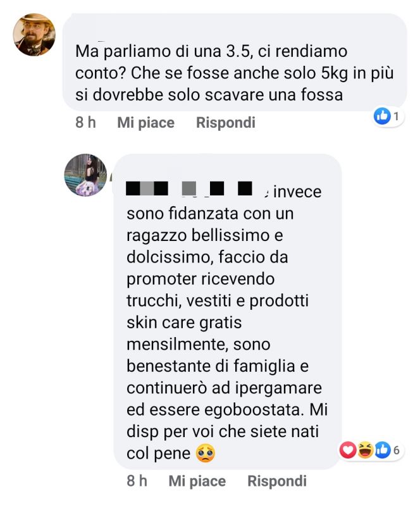Like the comment about 'una 3.5'
This screenshot has height=506, width=420.
click(x=145, y=123)
